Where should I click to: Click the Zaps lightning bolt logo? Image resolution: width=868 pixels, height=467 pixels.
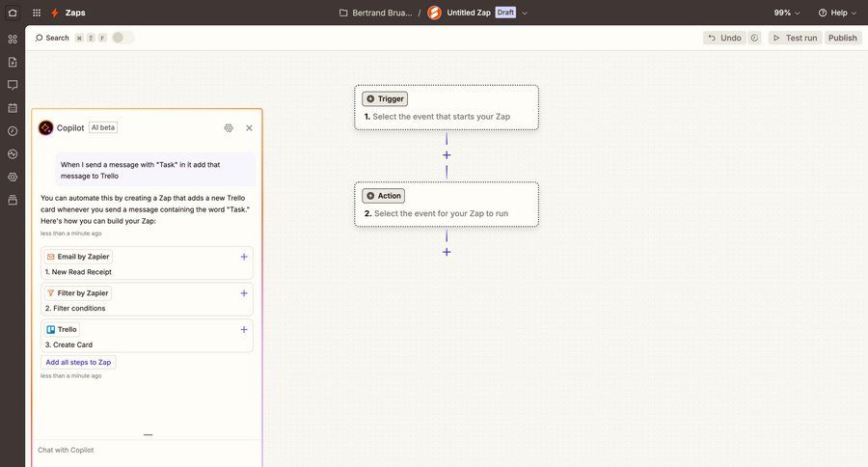point(54,13)
